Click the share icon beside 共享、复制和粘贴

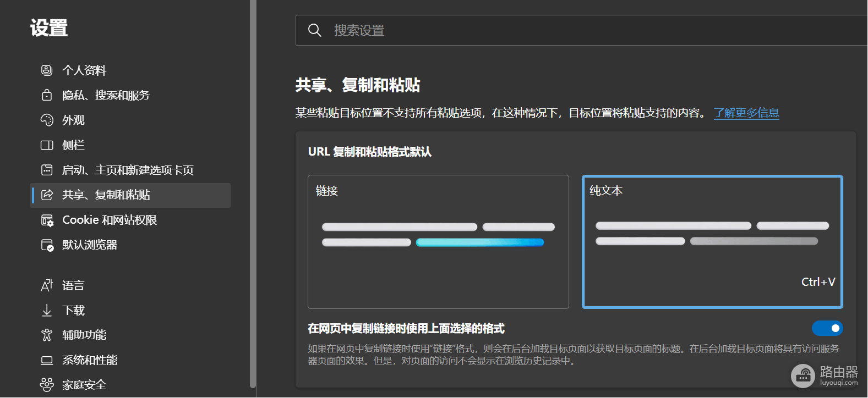[x=47, y=195]
